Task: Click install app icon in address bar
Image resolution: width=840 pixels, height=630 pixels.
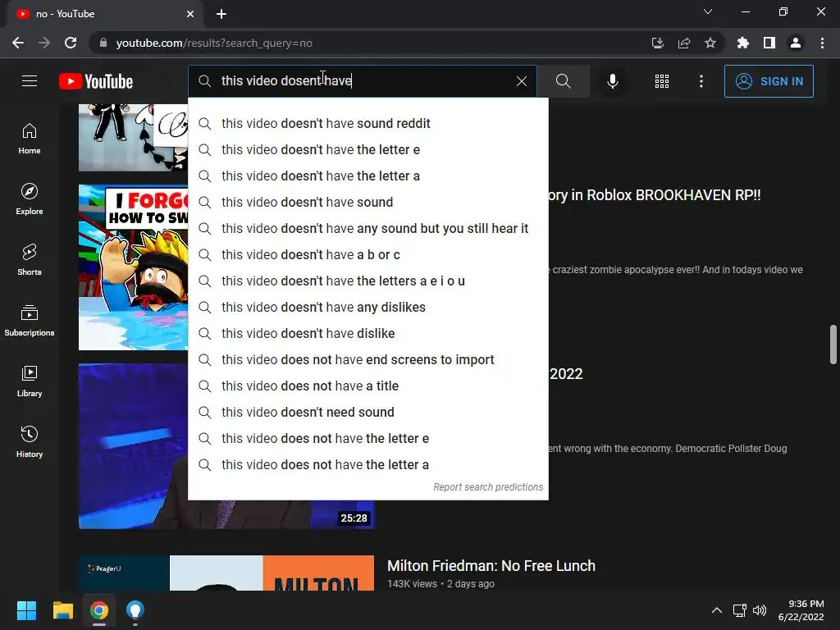Action: [x=657, y=43]
